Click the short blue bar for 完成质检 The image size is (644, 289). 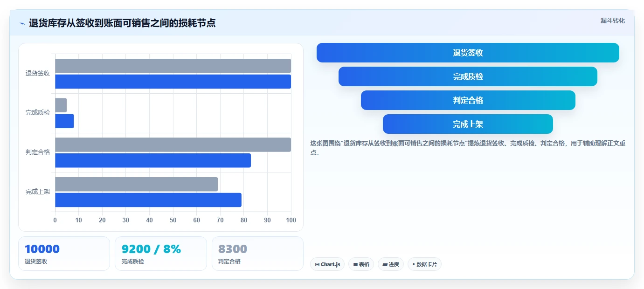pos(64,121)
